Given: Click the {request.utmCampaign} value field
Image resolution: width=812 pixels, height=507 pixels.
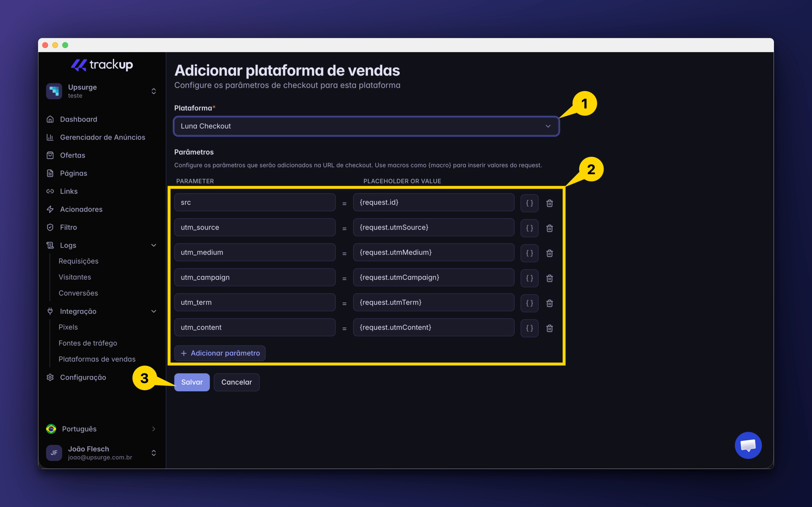Looking at the screenshot, I should [434, 277].
